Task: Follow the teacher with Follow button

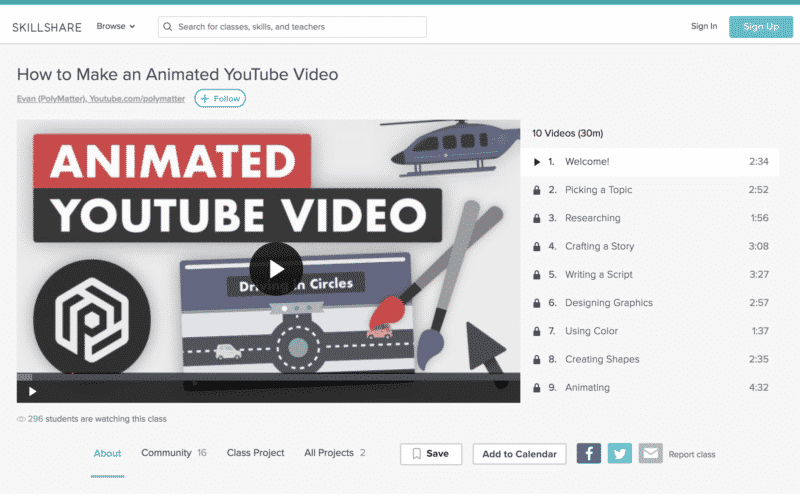Action: [x=220, y=98]
